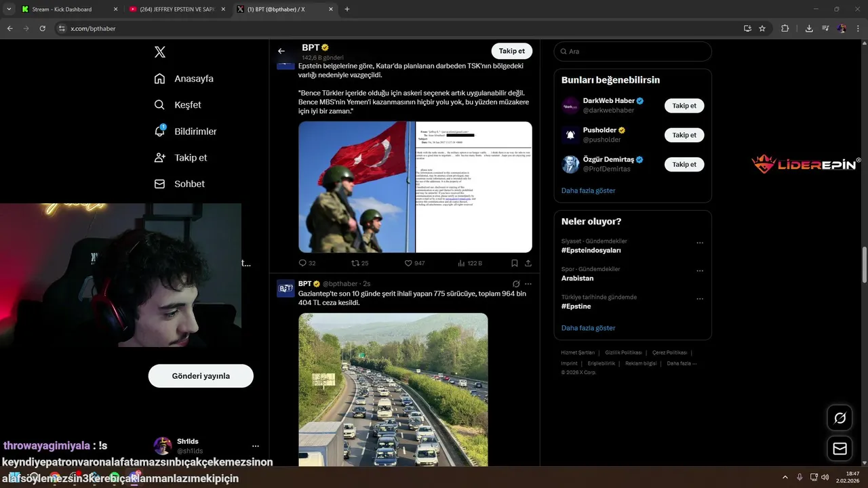
Task: Share the Epstein post
Action: (x=528, y=263)
